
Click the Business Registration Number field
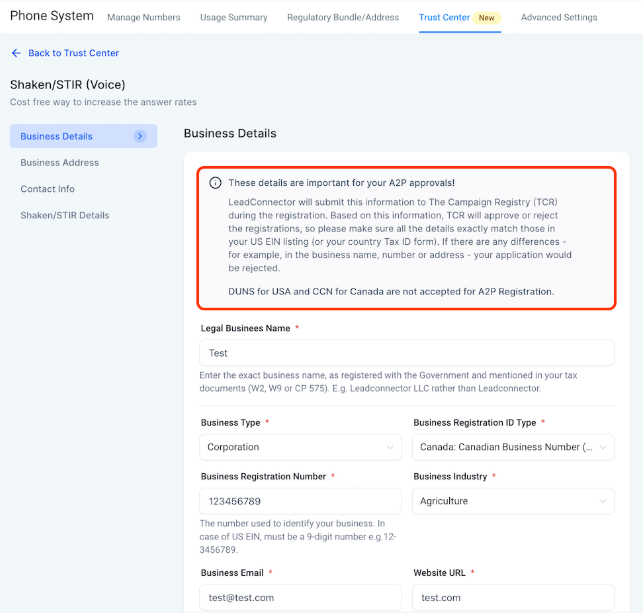pos(300,501)
